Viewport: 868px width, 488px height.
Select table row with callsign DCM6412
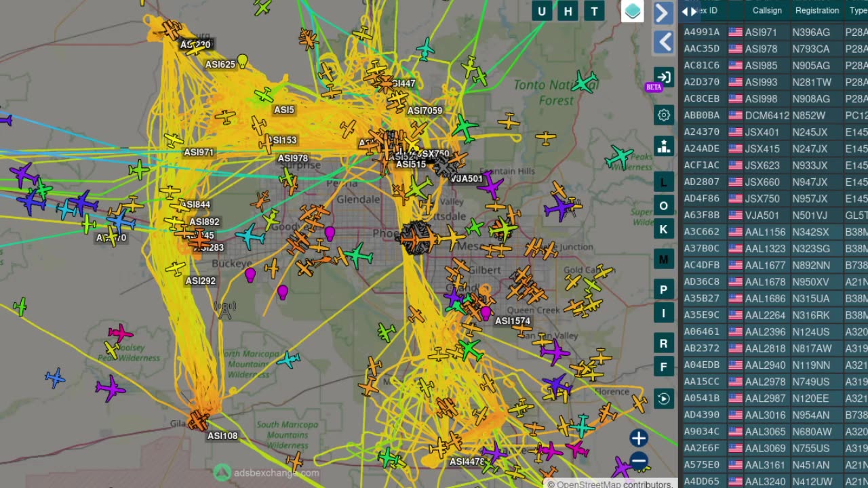tap(774, 115)
